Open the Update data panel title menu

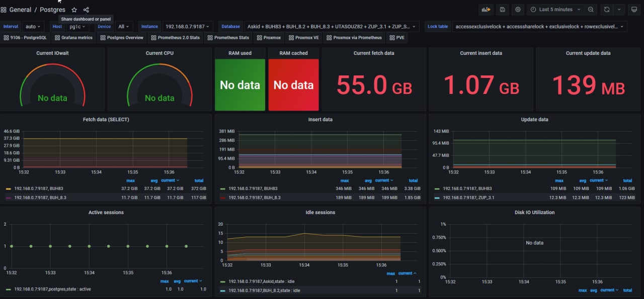click(534, 119)
